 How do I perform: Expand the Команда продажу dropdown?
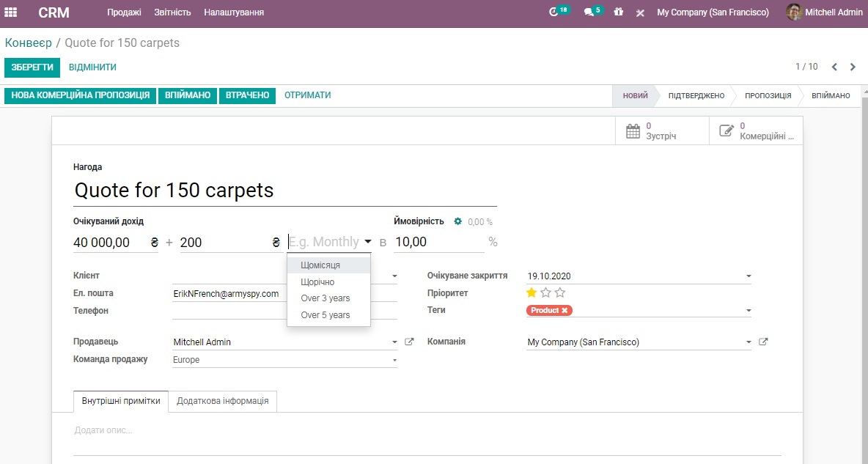394,361
